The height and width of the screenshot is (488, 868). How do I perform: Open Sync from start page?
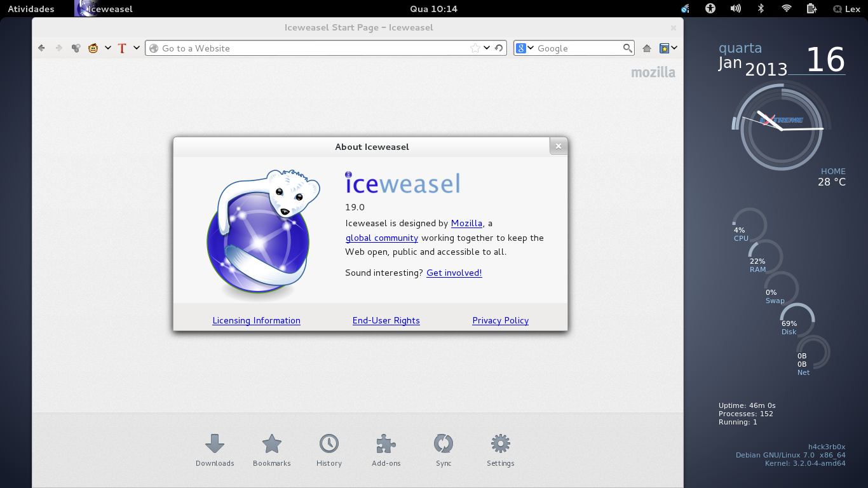click(444, 451)
